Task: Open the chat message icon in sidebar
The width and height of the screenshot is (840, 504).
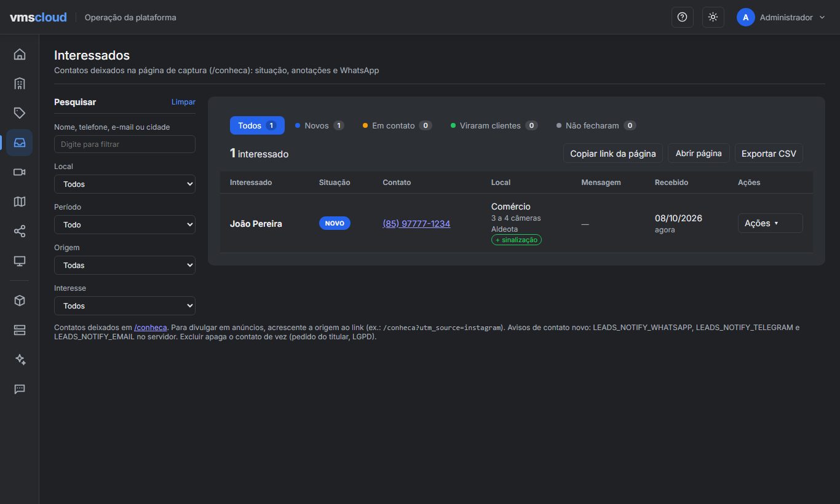Action: (20, 389)
